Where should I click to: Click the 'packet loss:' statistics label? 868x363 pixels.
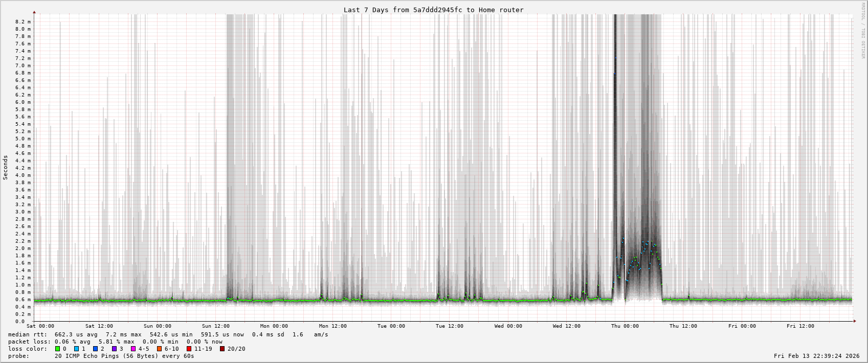click(29, 342)
